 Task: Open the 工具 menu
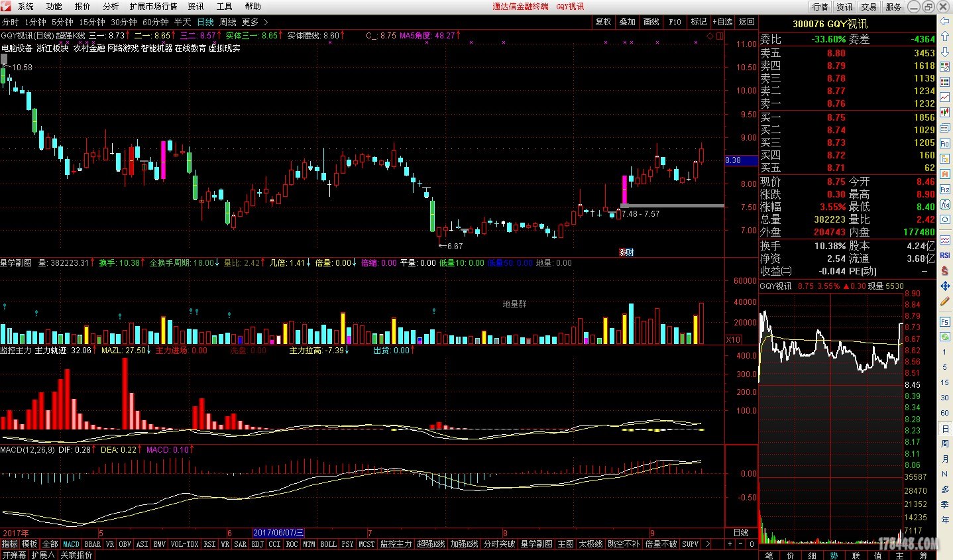click(x=225, y=7)
